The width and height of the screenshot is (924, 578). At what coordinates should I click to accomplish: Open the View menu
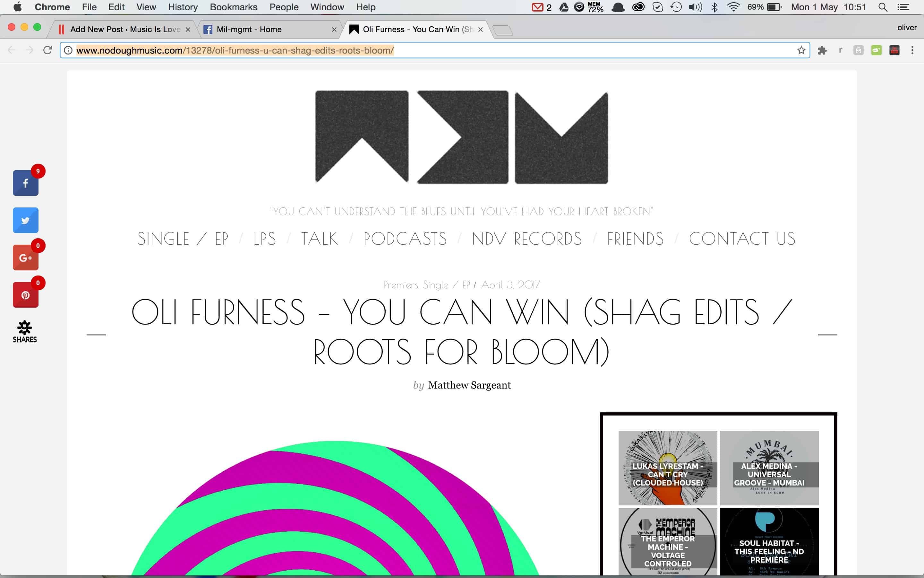[146, 7]
